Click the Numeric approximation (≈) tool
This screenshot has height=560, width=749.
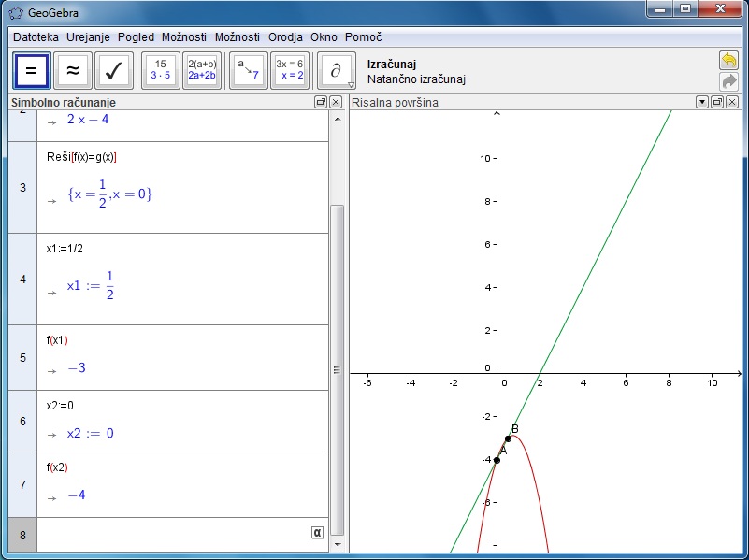[73, 71]
